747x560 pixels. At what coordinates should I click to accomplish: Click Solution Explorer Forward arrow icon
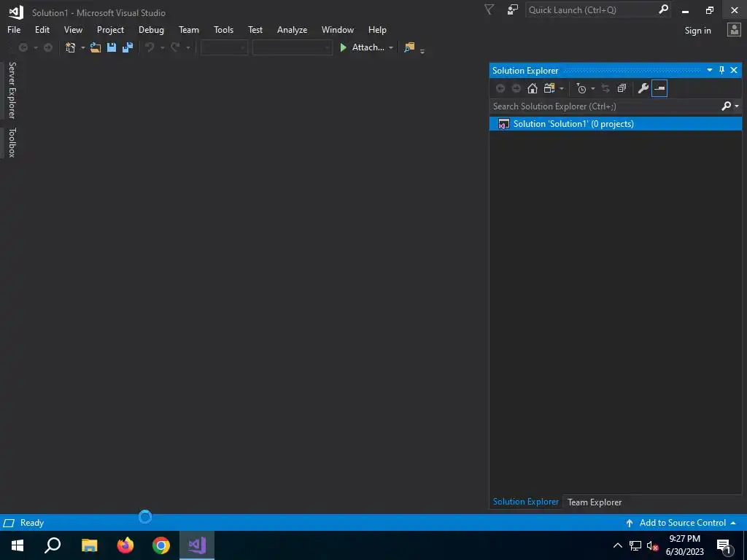(516, 88)
